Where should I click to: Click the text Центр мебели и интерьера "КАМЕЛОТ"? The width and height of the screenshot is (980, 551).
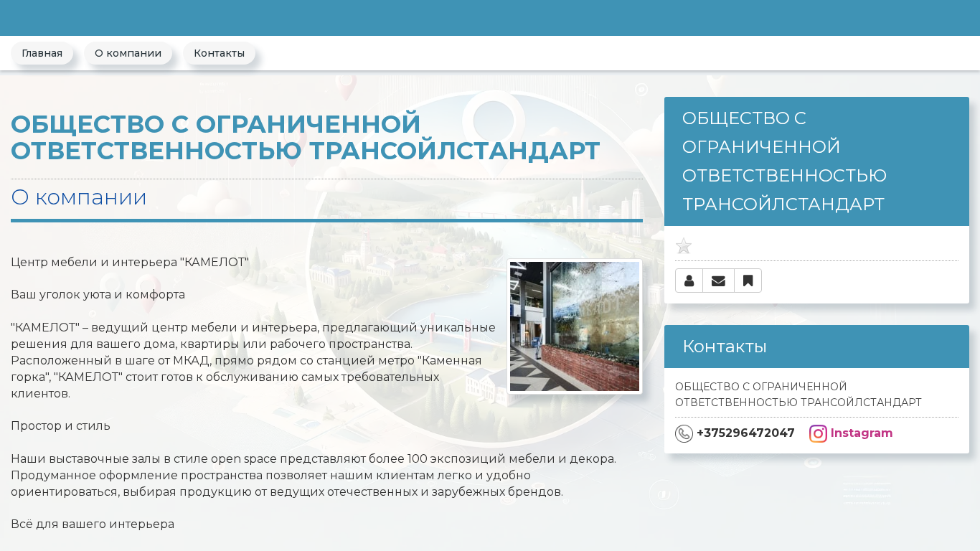(x=130, y=262)
